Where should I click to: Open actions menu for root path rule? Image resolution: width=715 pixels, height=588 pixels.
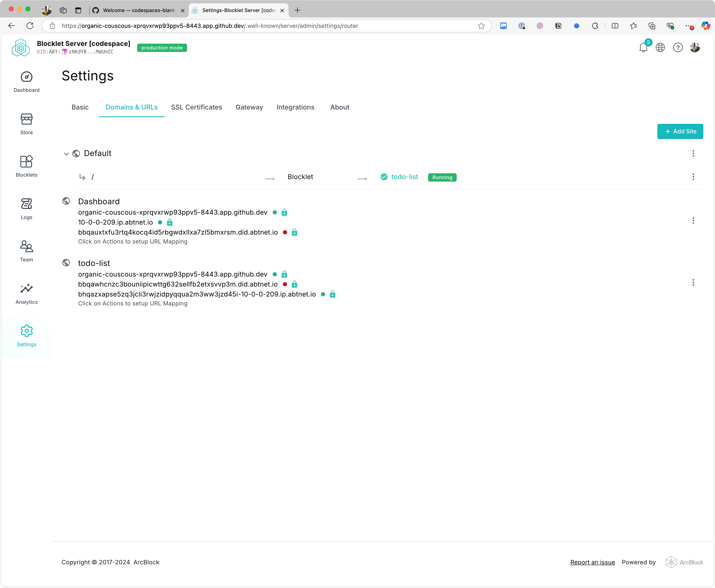click(x=693, y=177)
